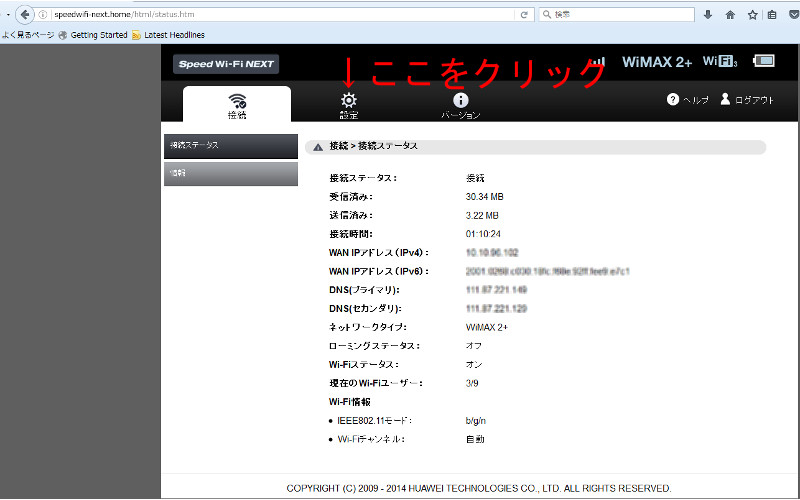Click the 01:10:24 connection time value
The width and height of the screenshot is (800, 500).
(483, 234)
